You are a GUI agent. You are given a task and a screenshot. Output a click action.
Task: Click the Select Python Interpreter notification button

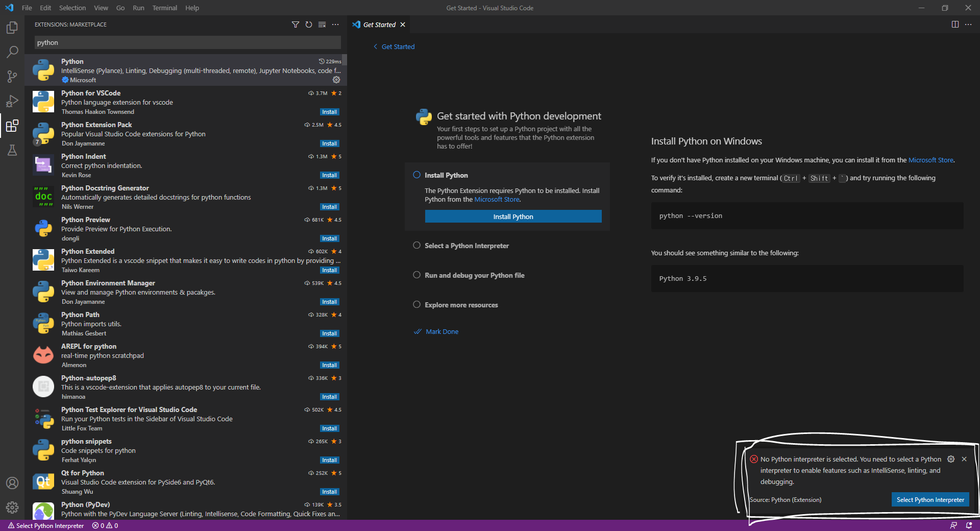point(930,500)
